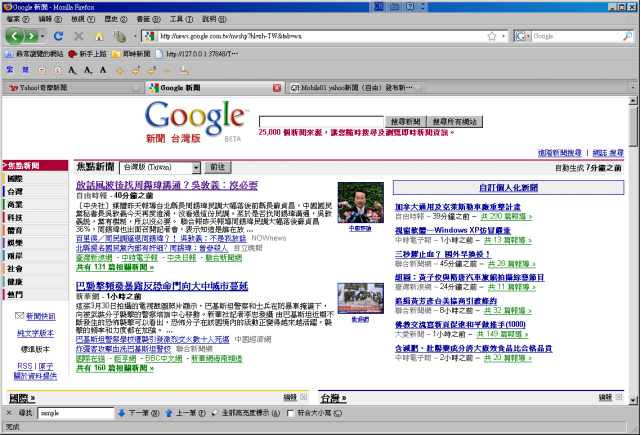Close the Google 新聞 tab with the red X
Screen dimensions: 641x435
coord(277,88)
